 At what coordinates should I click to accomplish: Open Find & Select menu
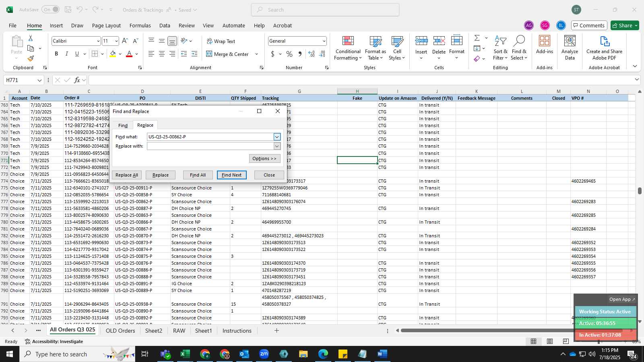point(519,48)
